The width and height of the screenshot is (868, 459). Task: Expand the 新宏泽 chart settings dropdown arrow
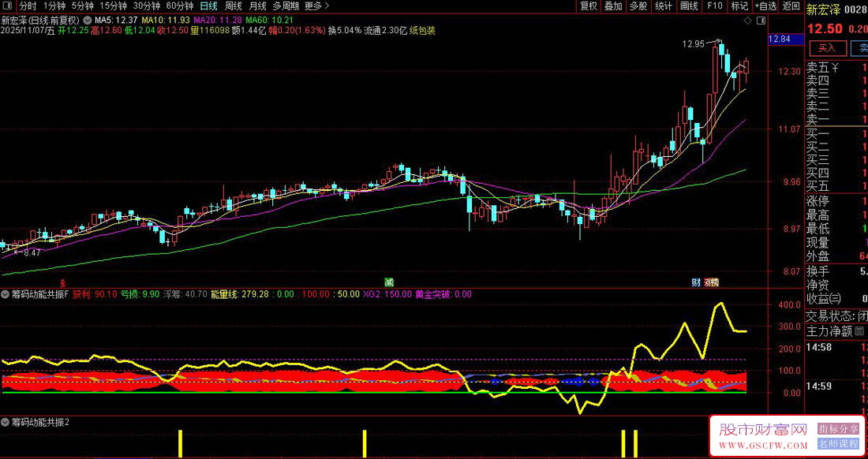pos(86,19)
